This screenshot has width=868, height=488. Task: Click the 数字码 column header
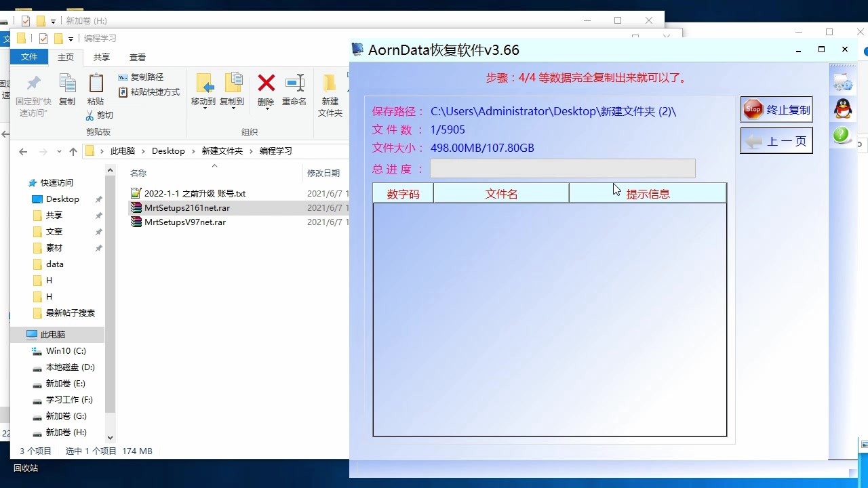pyautogui.click(x=403, y=194)
